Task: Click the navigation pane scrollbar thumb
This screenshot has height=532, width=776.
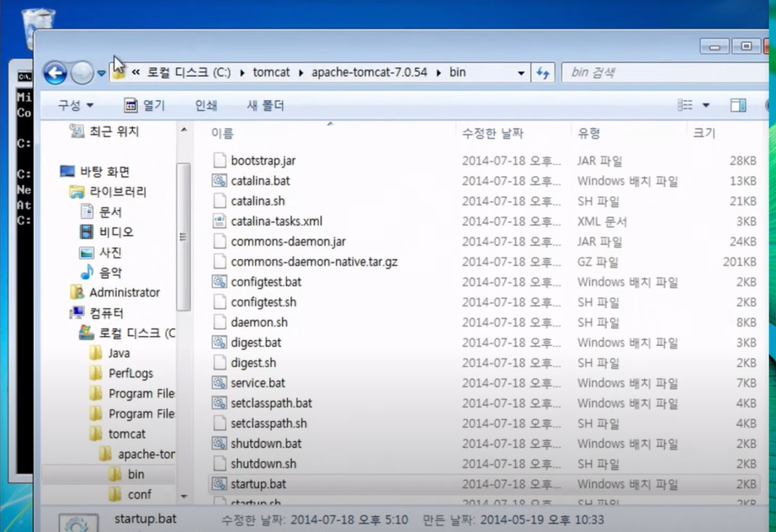Action: [x=183, y=237]
